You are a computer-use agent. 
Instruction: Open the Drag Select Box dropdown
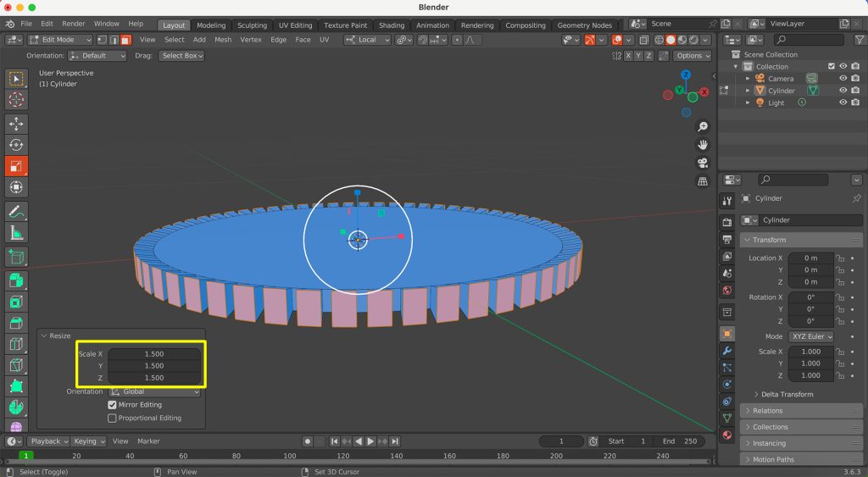click(x=181, y=56)
